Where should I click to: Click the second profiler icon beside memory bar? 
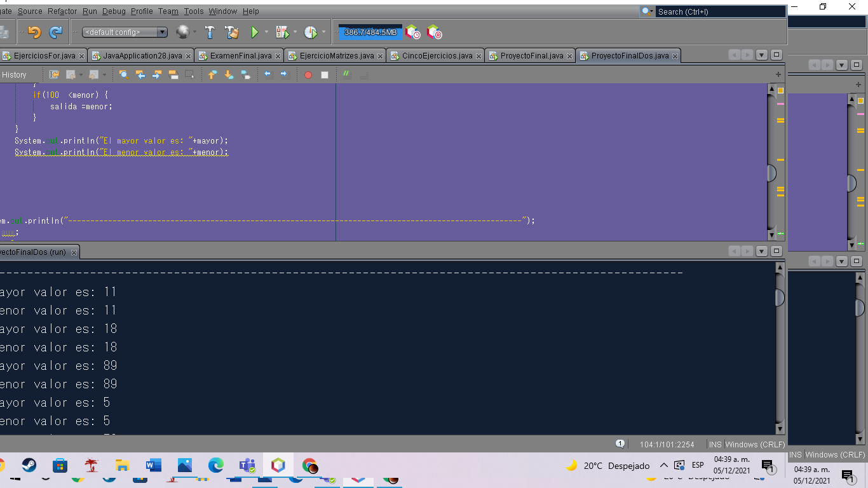(x=434, y=32)
